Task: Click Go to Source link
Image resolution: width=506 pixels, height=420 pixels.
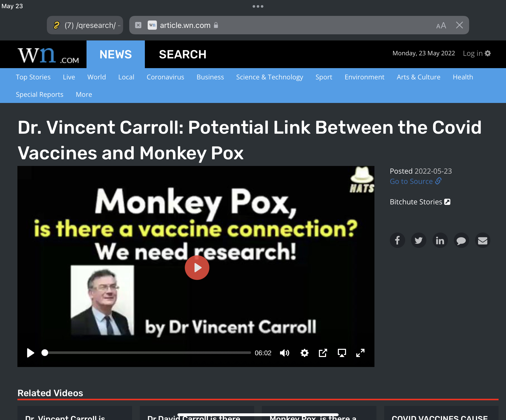Action: (416, 181)
